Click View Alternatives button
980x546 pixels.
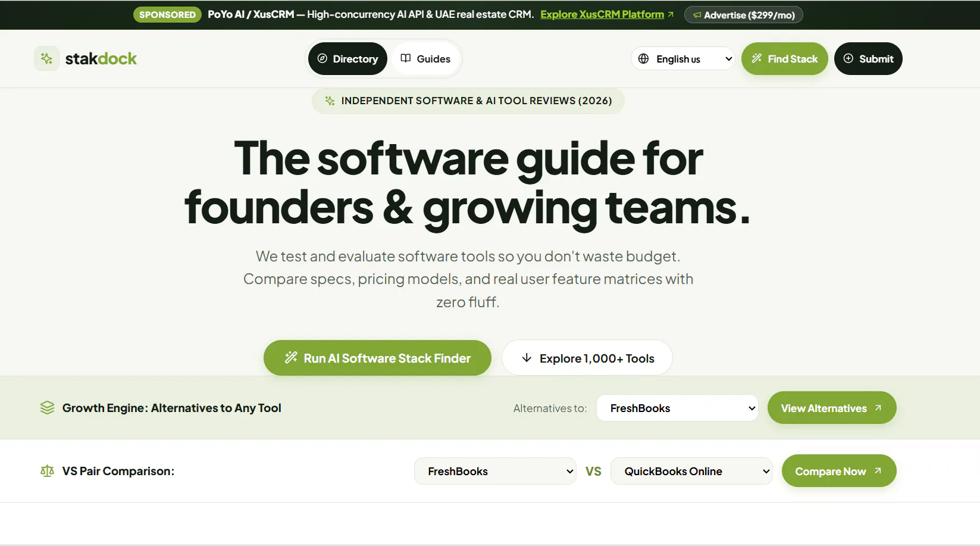832,408
